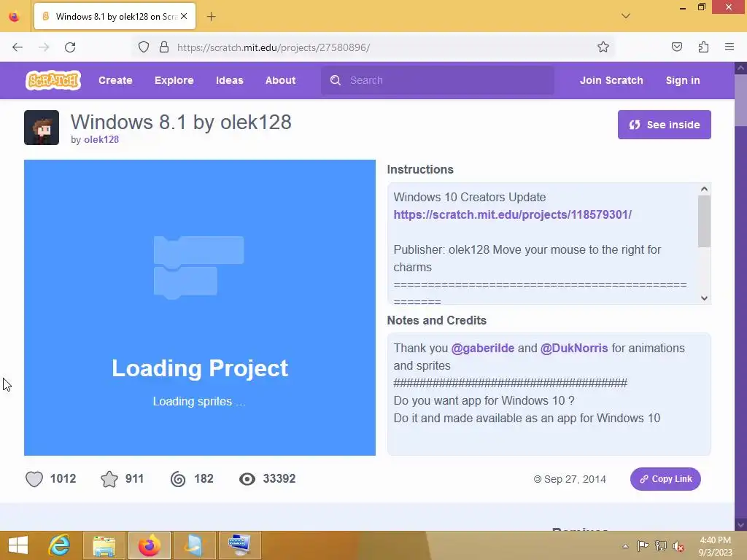Viewport: 747px width, 560px height.
Task: Open the About menu item
Action: 280,80
